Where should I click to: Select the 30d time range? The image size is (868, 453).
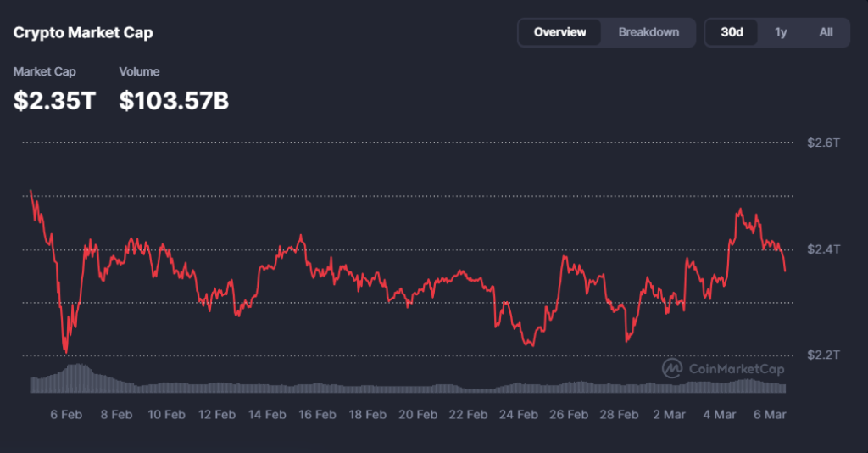[732, 32]
